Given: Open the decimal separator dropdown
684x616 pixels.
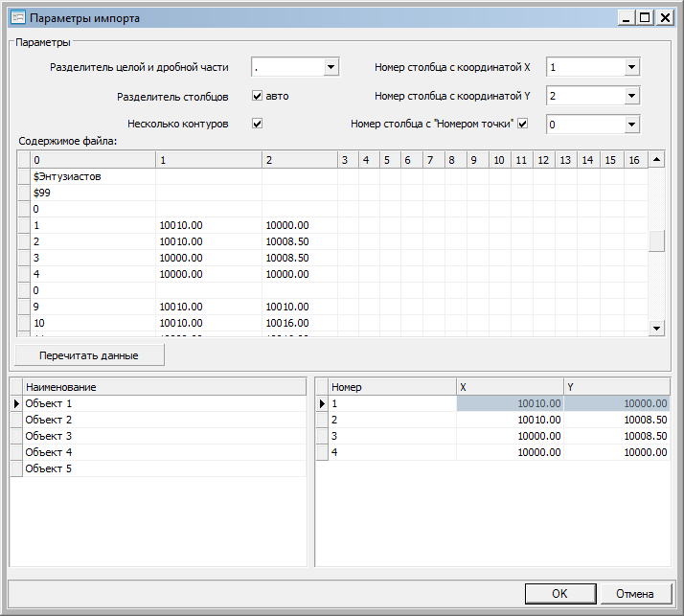Looking at the screenshot, I should click(331, 67).
